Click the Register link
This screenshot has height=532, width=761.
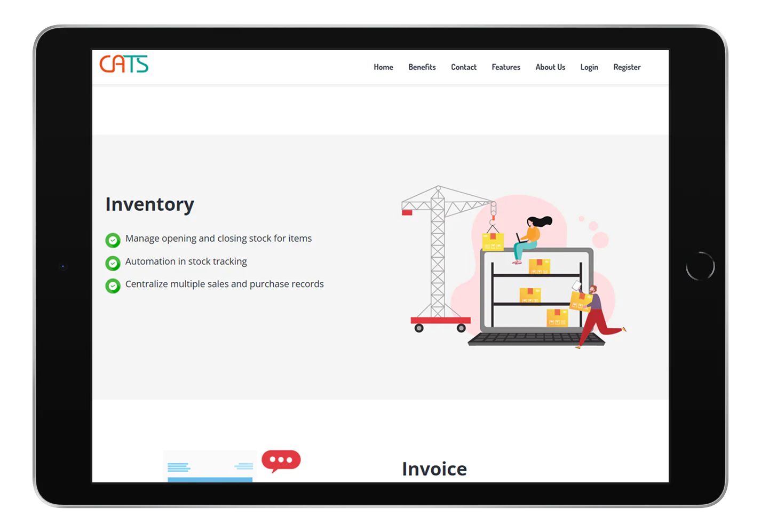point(627,67)
